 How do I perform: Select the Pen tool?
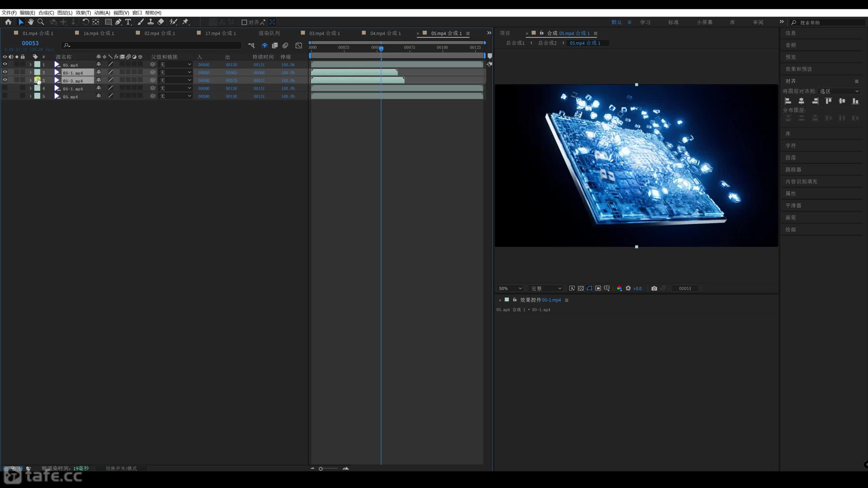click(x=118, y=22)
